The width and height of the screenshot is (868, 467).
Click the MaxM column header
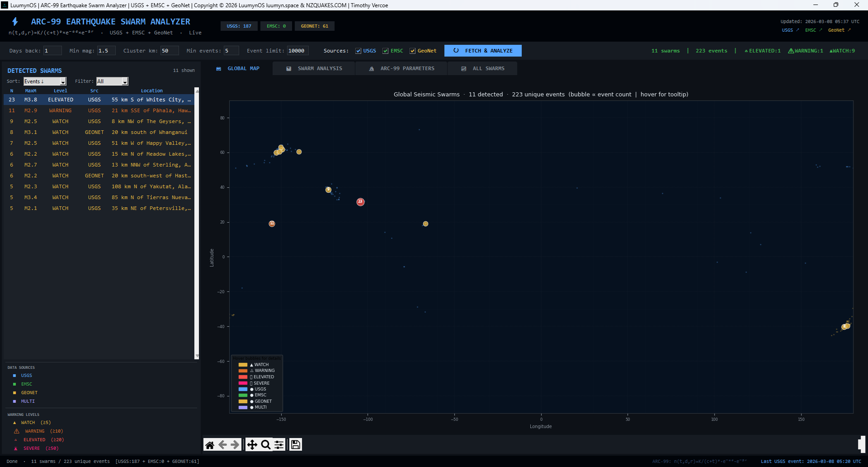click(x=31, y=91)
